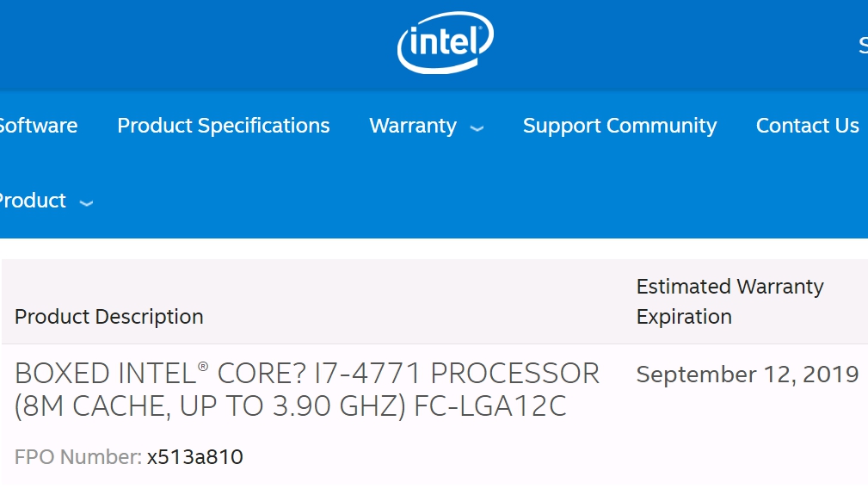The width and height of the screenshot is (868, 489).
Task: Click the September 12, 2019 expiration date
Action: click(x=747, y=374)
